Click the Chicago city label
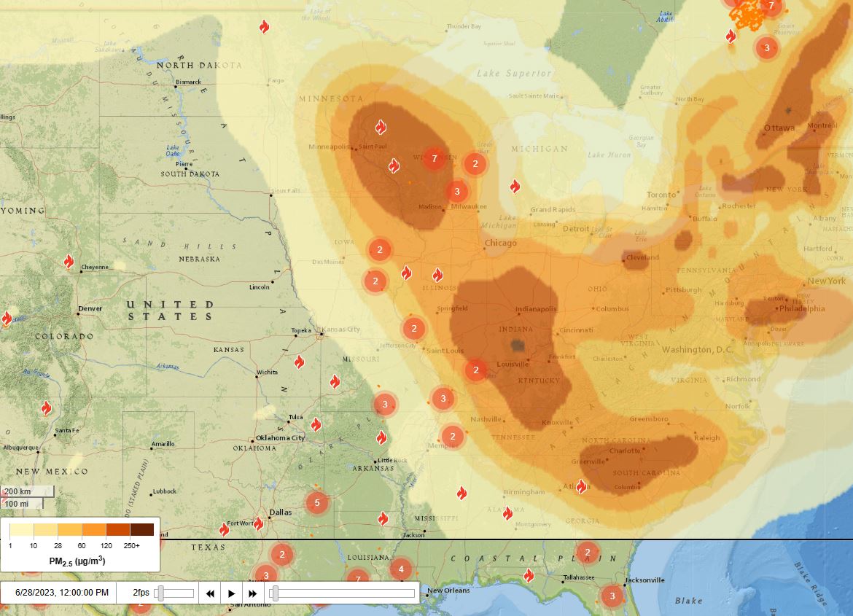Viewport: 853px width, 616px height. [500, 243]
